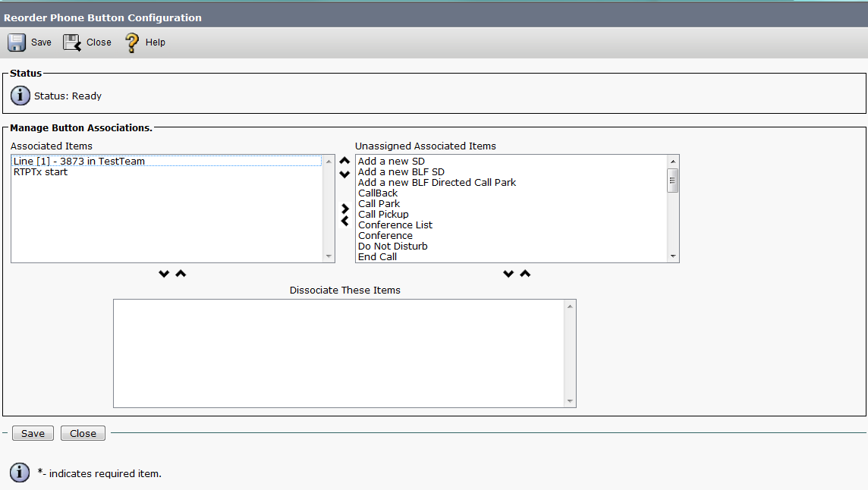
Task: Select Add a new BLF SD
Action: (401, 172)
